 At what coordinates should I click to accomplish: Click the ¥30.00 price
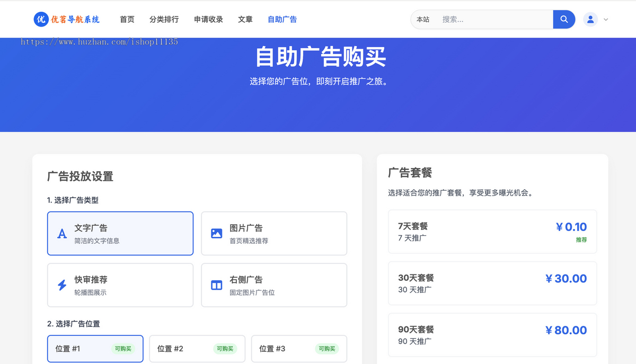point(566,279)
